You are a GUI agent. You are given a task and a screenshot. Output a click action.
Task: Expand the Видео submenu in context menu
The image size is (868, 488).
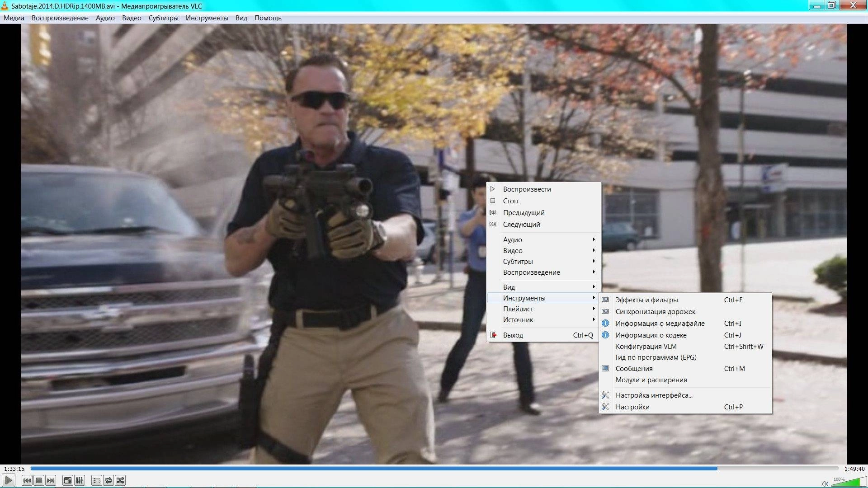543,251
